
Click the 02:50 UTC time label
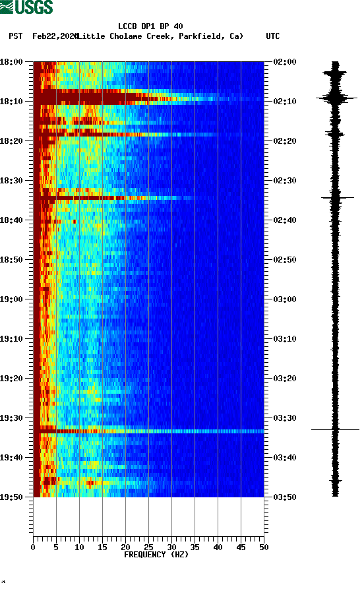[285, 260]
